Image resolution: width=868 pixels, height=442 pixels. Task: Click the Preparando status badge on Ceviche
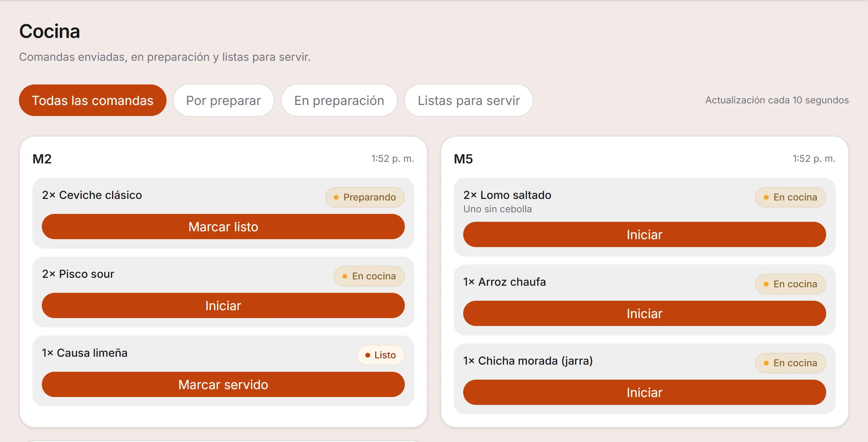[x=365, y=197]
